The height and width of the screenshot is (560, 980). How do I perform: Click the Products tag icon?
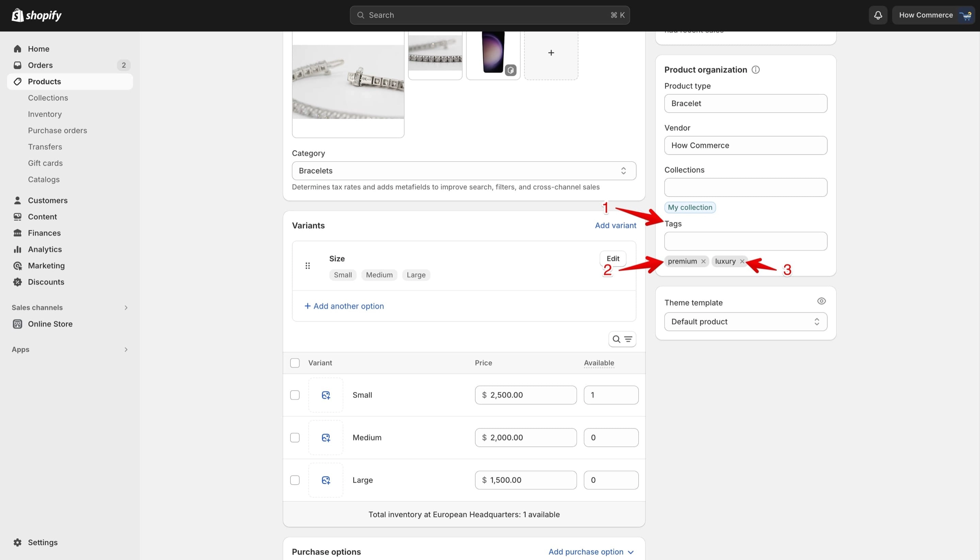17,82
